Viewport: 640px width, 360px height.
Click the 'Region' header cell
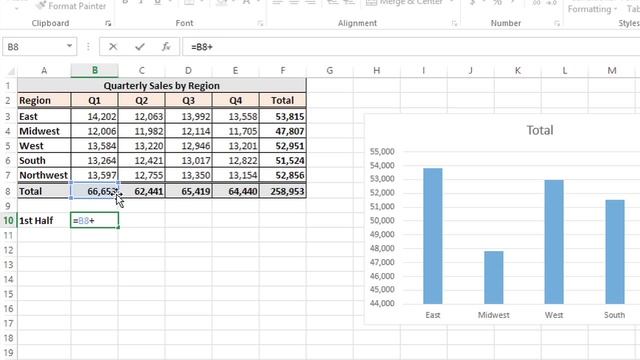click(x=44, y=100)
